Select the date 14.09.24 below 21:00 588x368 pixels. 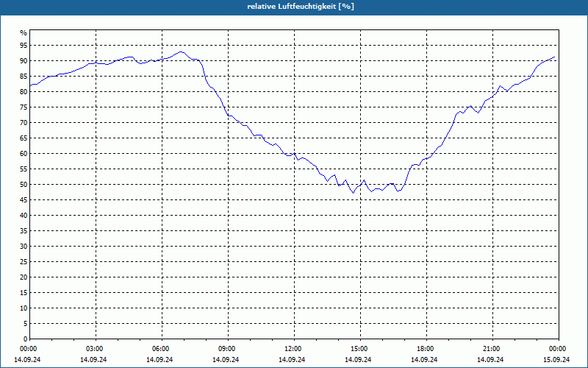tap(490, 360)
